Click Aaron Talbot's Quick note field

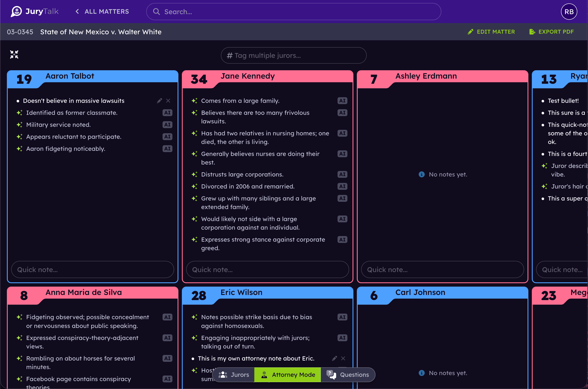(93, 269)
